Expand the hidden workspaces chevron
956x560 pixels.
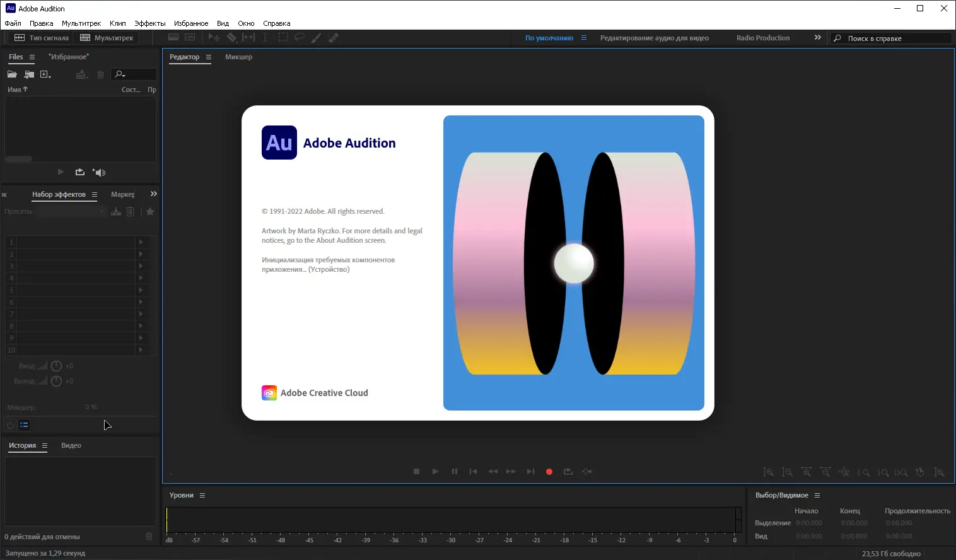point(818,38)
